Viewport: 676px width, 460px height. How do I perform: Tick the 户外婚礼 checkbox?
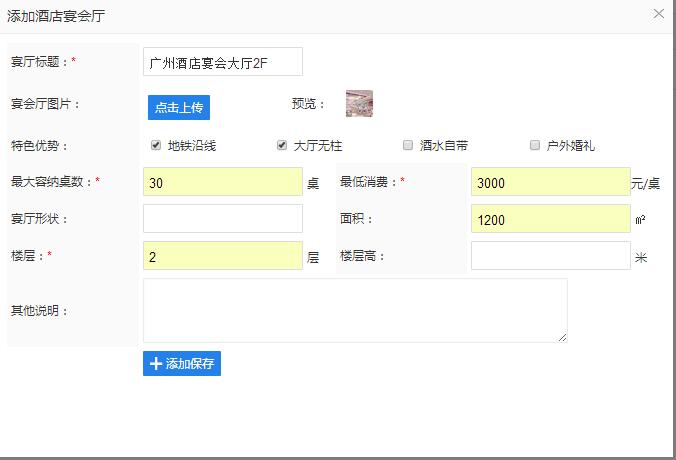coord(535,145)
